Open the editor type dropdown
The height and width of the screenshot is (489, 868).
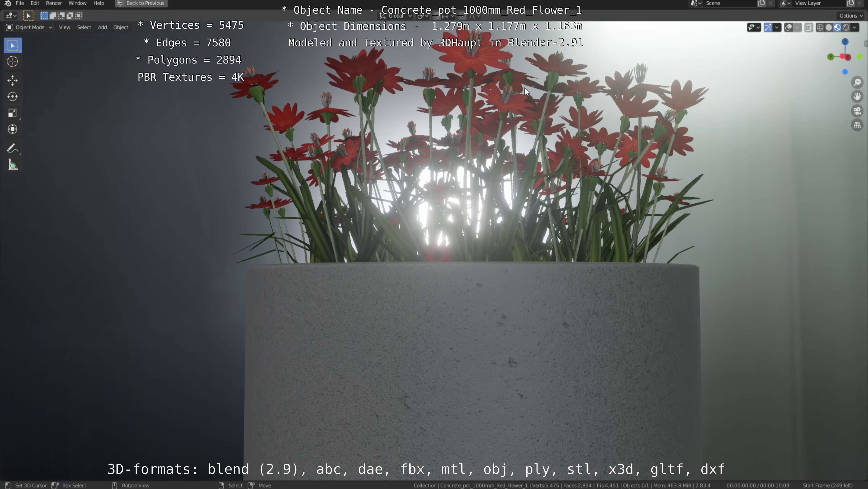[x=11, y=16]
